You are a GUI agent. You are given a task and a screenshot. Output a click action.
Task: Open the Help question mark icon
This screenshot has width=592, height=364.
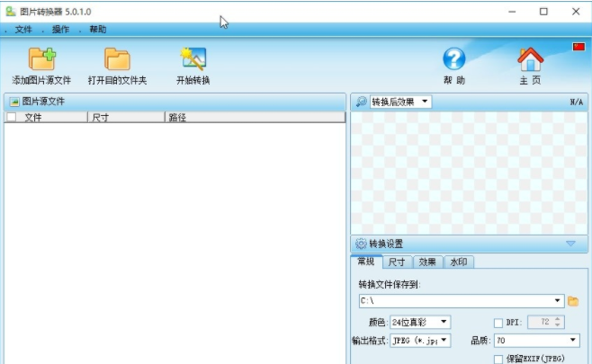click(453, 58)
